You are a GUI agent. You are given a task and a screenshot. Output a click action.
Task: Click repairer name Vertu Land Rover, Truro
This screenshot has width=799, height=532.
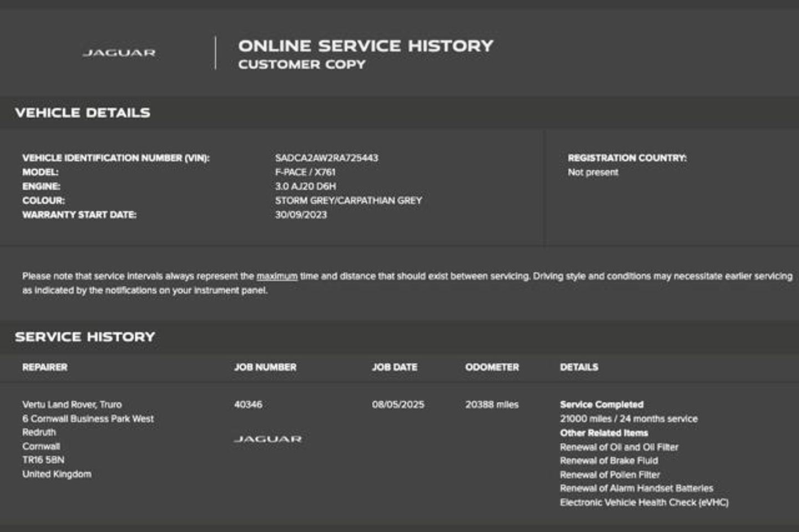pos(72,404)
